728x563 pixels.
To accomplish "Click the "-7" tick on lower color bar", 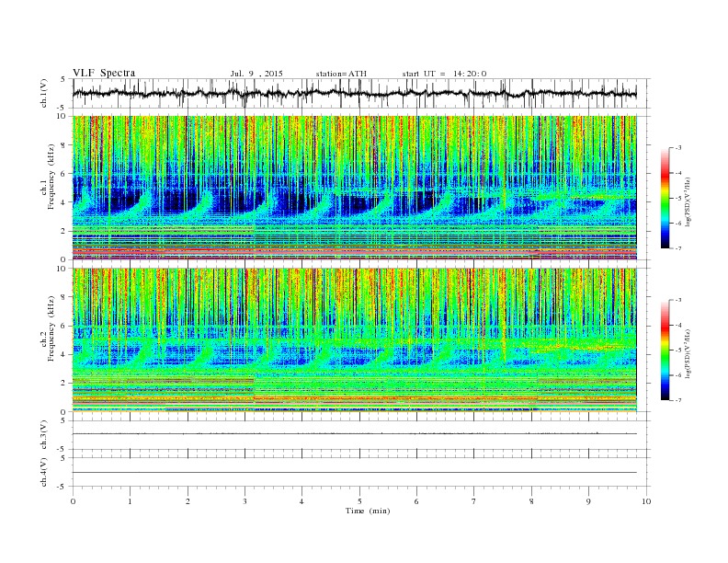I will click(678, 400).
